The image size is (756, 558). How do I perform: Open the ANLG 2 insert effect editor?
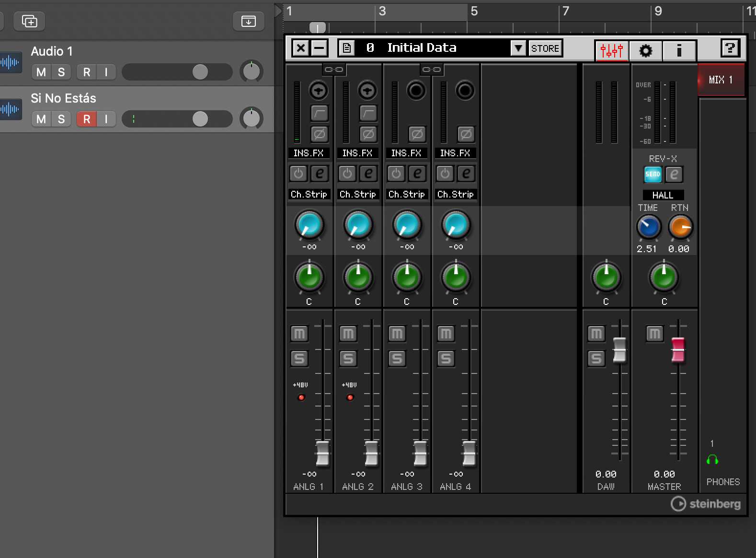pyautogui.click(x=368, y=173)
